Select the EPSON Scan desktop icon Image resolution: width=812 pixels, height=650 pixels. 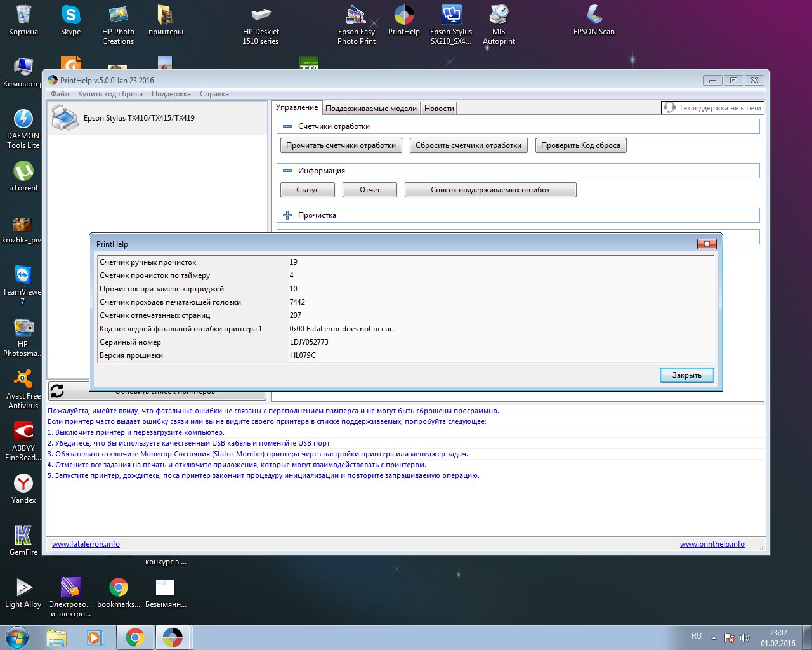coord(594,20)
